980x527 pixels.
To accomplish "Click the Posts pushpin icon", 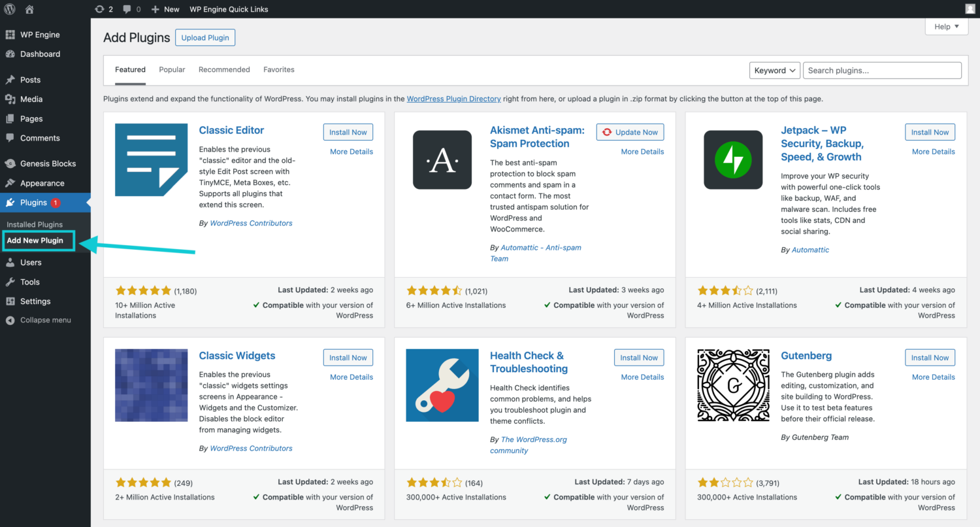I will pyautogui.click(x=10, y=79).
